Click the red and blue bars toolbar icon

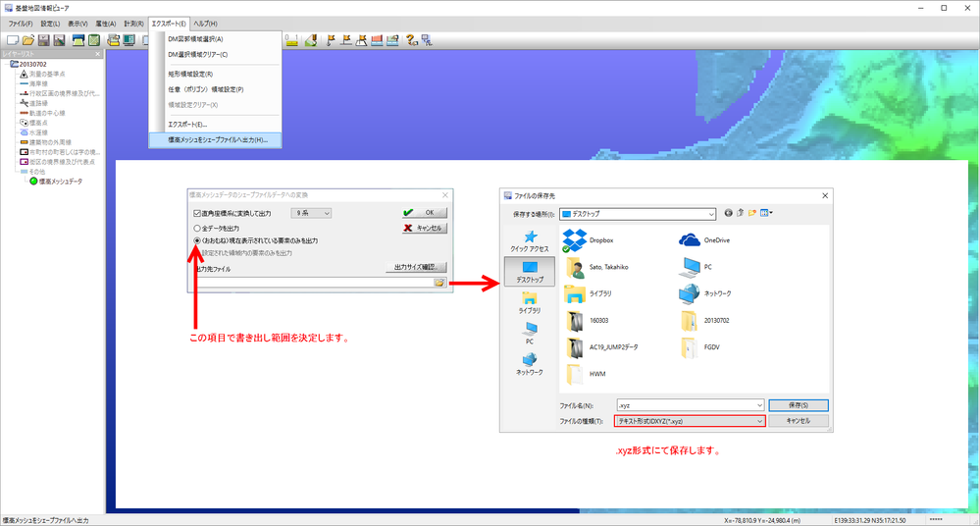(x=377, y=40)
